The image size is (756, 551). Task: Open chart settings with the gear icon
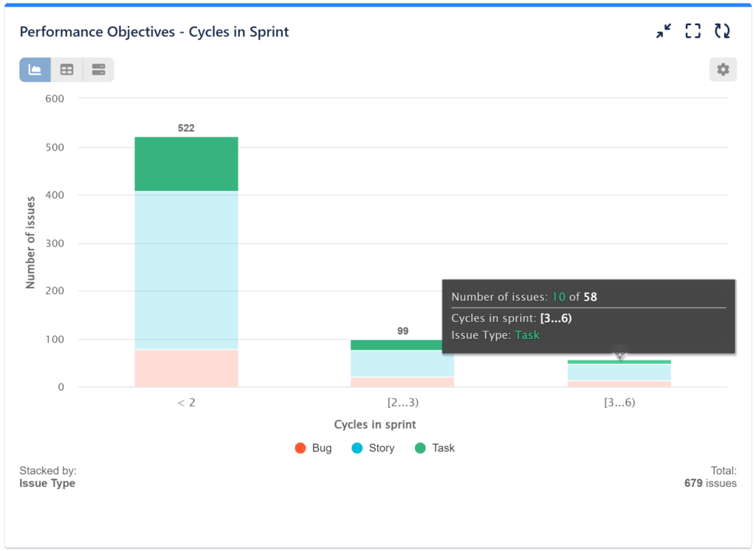click(x=723, y=69)
